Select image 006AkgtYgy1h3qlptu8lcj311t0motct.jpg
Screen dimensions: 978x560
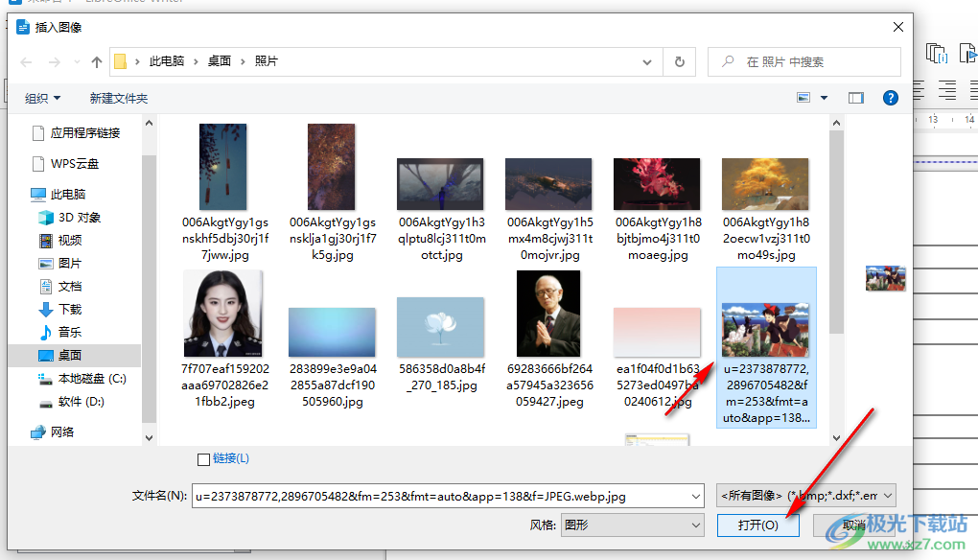pyautogui.click(x=441, y=210)
